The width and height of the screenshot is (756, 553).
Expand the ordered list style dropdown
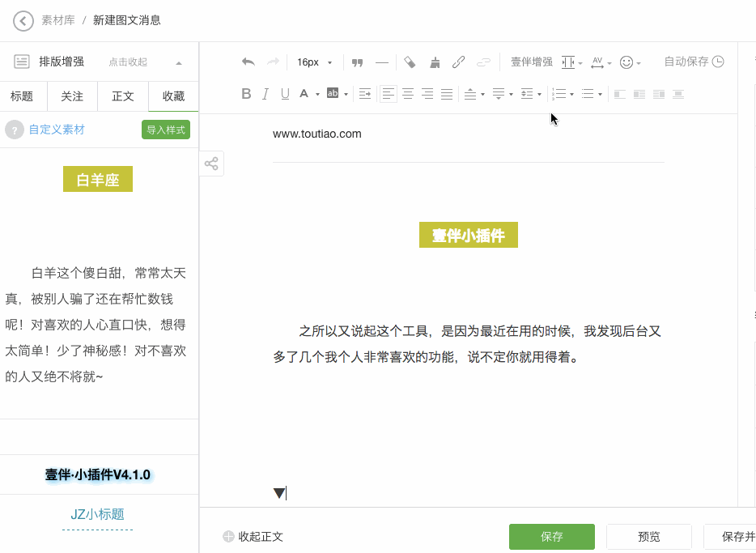point(563,94)
